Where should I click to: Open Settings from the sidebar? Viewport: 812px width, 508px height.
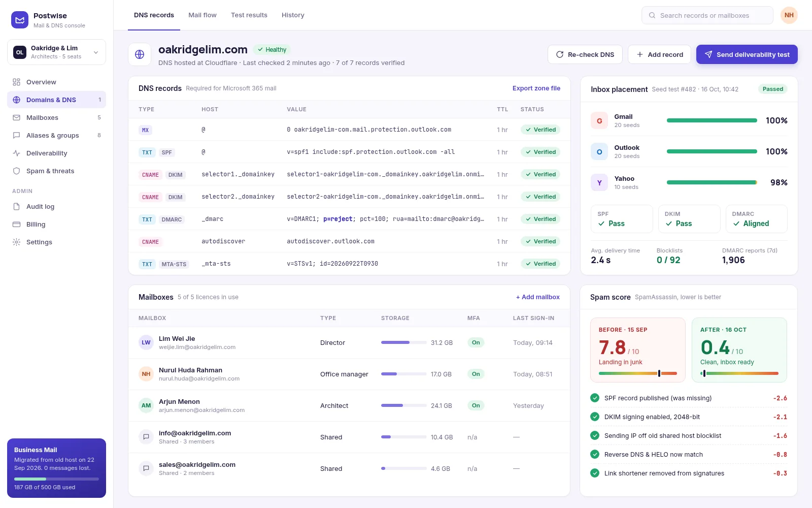point(56,242)
